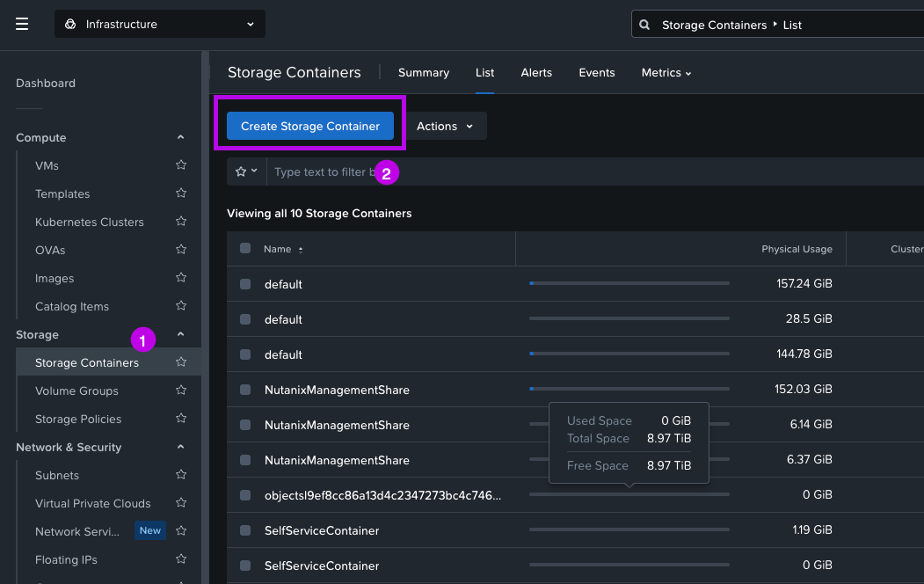The width and height of the screenshot is (924, 584).
Task: Go to Kubernetes Clusters
Action: pyautogui.click(x=90, y=223)
